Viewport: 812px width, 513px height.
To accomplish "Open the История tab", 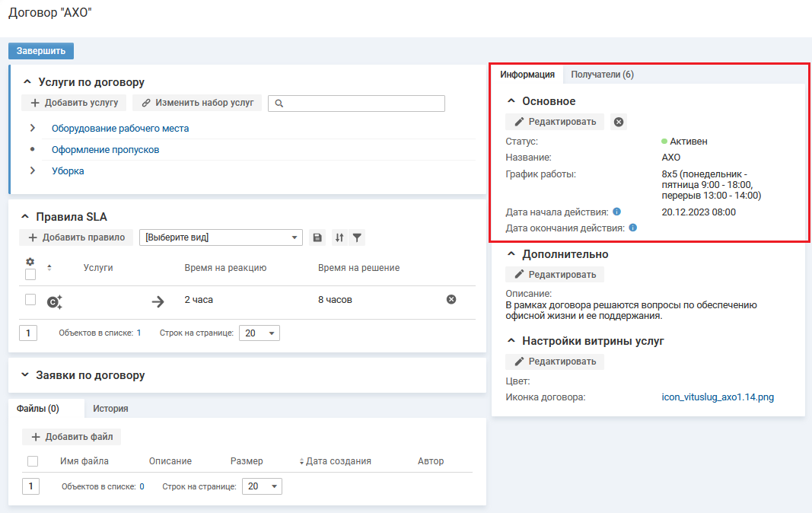I will [110, 409].
